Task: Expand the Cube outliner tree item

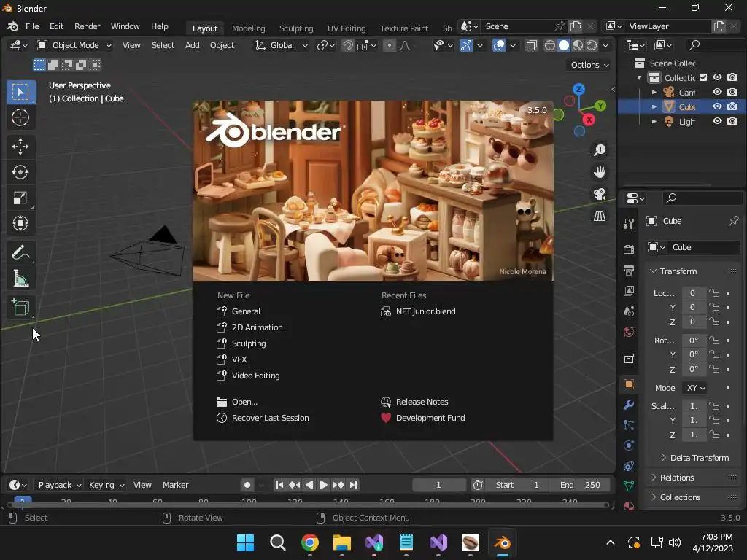Action: (654, 106)
